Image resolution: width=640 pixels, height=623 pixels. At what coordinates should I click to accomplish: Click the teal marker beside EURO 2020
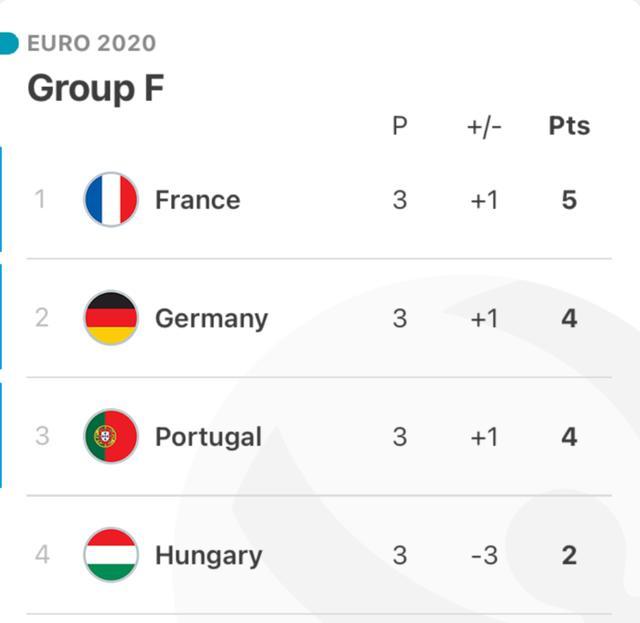coord(8,43)
